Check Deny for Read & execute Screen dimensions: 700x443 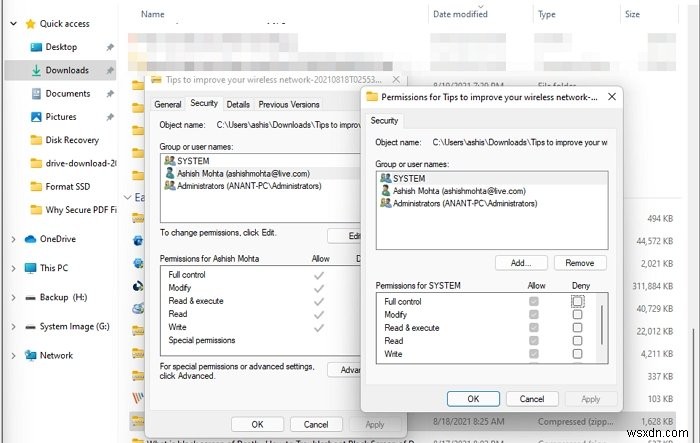click(x=577, y=328)
